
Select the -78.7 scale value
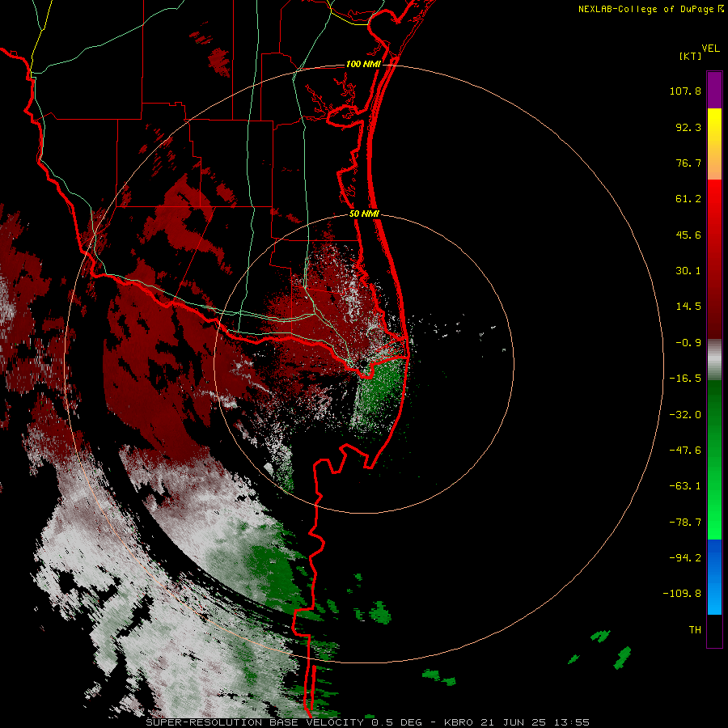point(685,523)
